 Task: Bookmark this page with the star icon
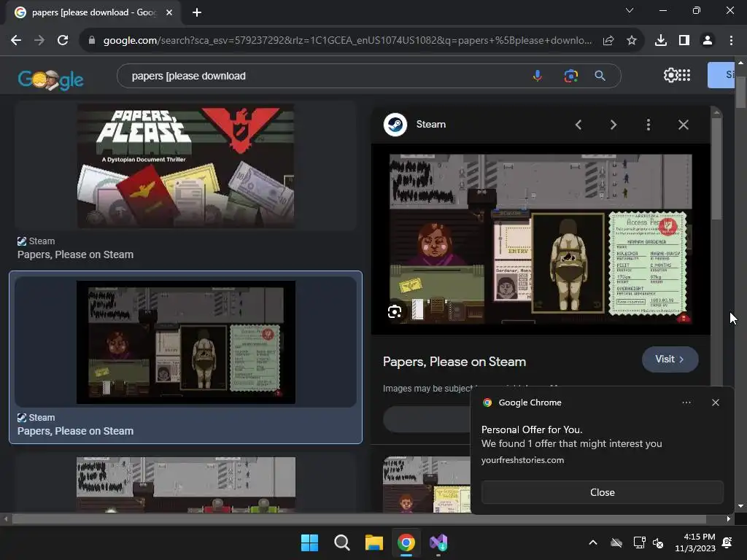click(632, 41)
